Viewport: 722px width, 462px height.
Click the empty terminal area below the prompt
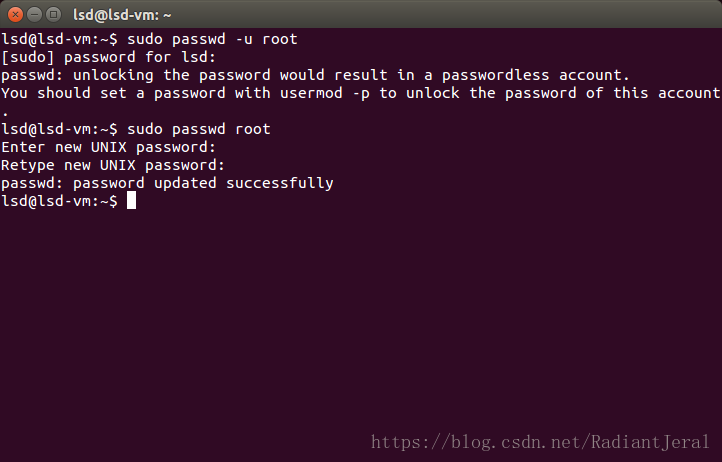tap(361, 322)
